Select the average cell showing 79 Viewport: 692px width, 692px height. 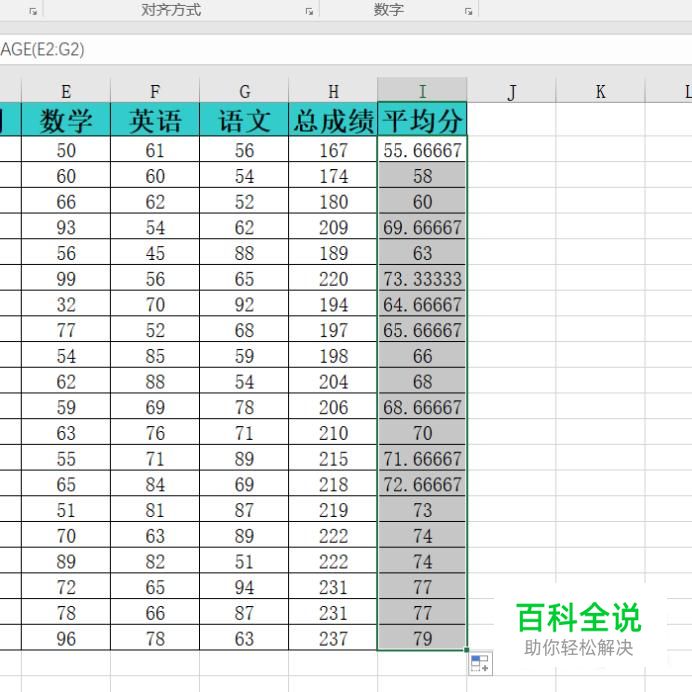422,638
